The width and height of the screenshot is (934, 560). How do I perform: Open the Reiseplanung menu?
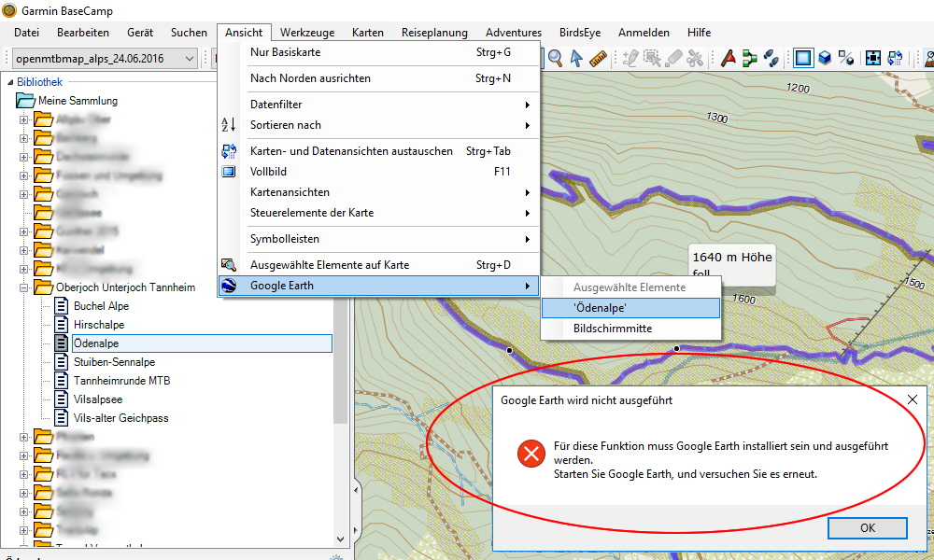click(433, 33)
